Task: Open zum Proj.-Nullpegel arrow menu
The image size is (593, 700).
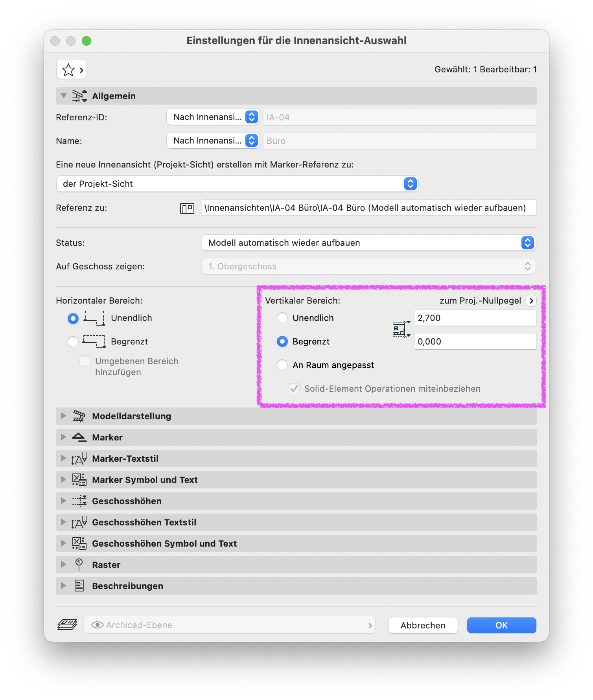Action: 531,301
